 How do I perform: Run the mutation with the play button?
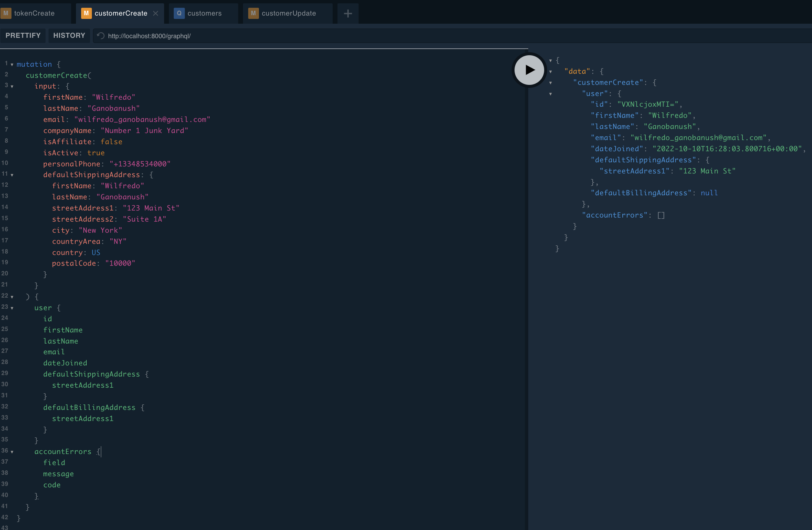[529, 70]
